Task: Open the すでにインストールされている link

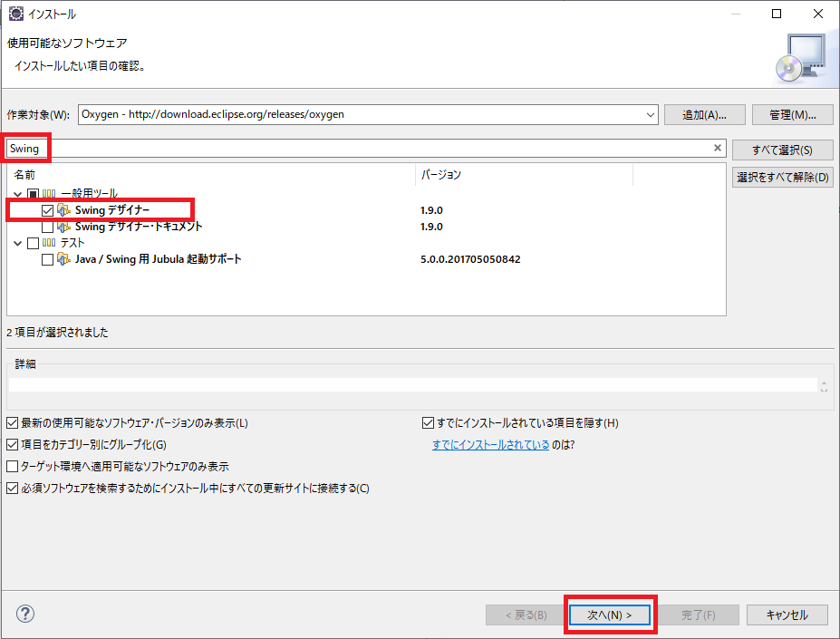Action: coord(491,444)
